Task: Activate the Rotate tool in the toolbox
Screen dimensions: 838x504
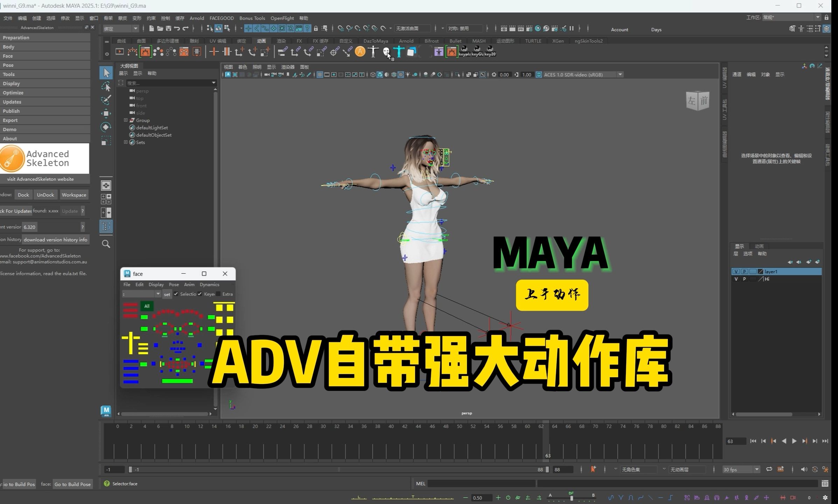Action: coord(106,127)
